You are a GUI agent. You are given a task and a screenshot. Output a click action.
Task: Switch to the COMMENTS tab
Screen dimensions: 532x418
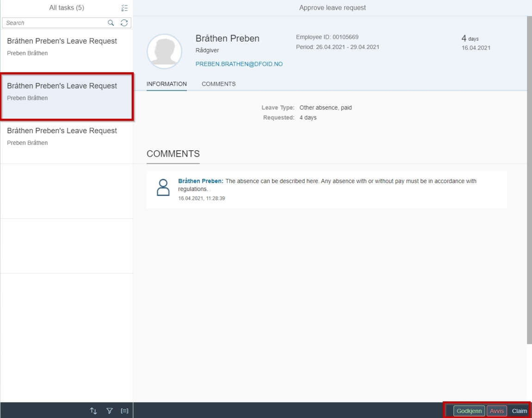coord(218,84)
